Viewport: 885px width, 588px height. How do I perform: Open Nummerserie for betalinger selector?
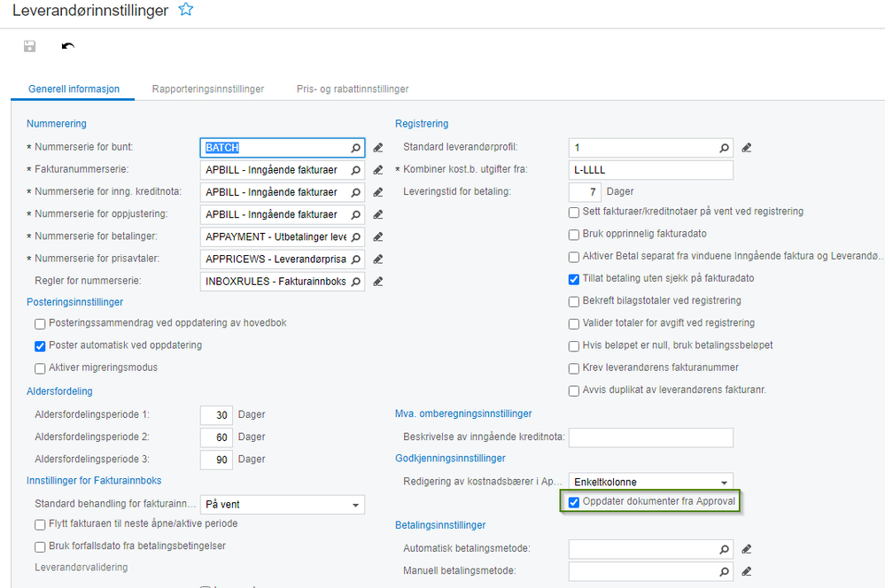click(355, 237)
